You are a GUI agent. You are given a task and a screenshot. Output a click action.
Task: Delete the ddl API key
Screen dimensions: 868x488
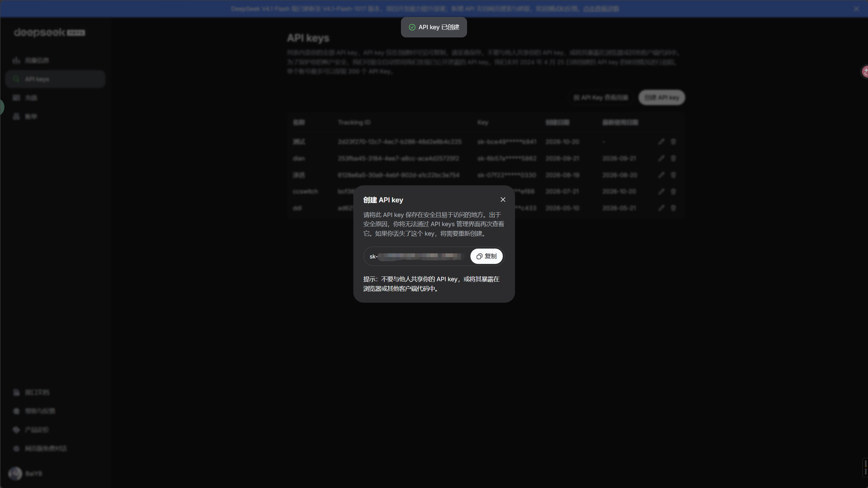(673, 208)
